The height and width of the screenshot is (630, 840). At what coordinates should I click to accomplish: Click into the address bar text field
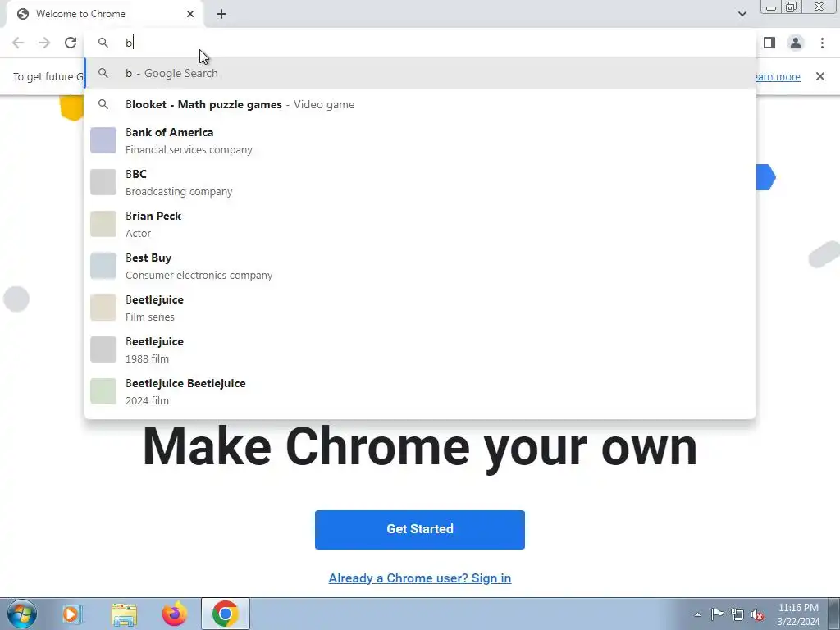click(420, 43)
